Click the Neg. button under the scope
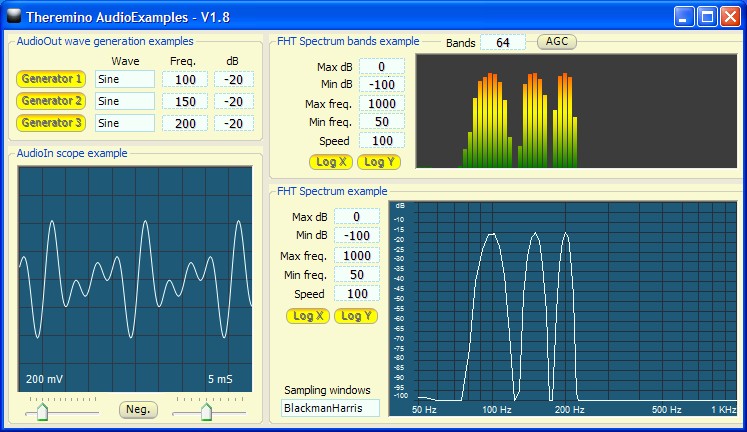 (x=138, y=409)
